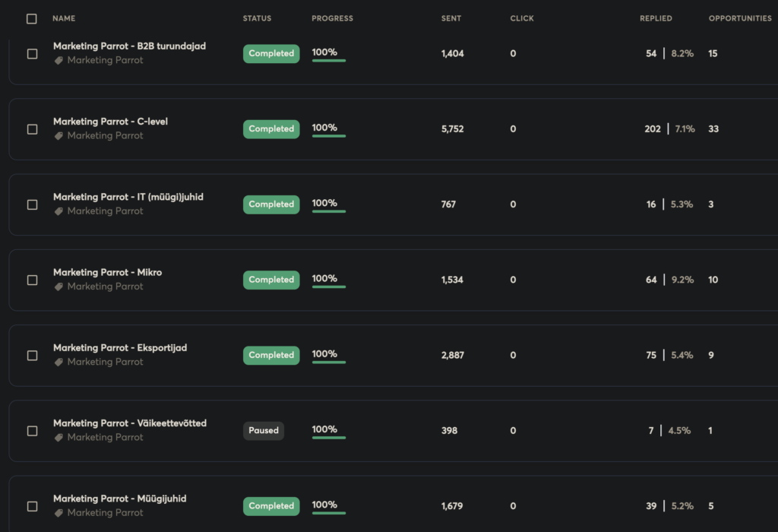Check the Väikeettevõtted campaign row checkbox
Screen dimensions: 778x532
tap(32, 431)
